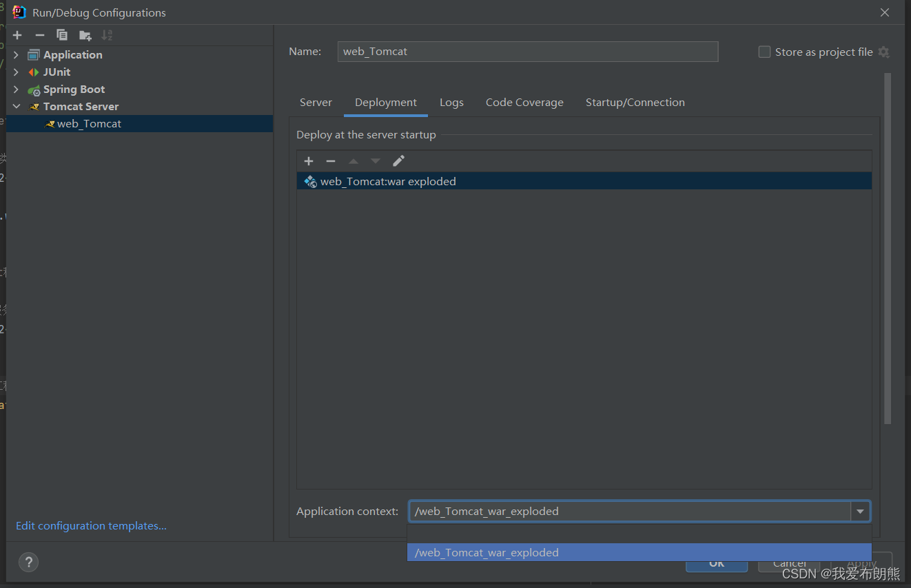
Task: Copy the web_Tomcat configuration
Action: 62,34
